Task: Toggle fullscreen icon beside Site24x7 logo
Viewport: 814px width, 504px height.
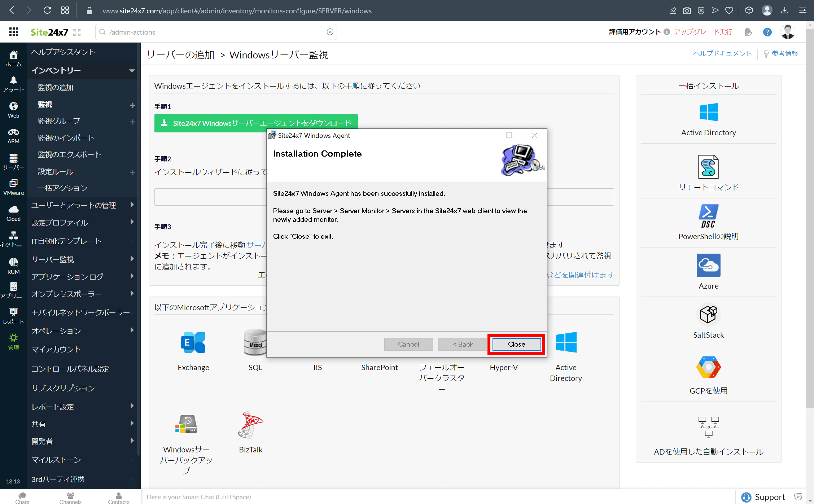Action: [x=77, y=32]
